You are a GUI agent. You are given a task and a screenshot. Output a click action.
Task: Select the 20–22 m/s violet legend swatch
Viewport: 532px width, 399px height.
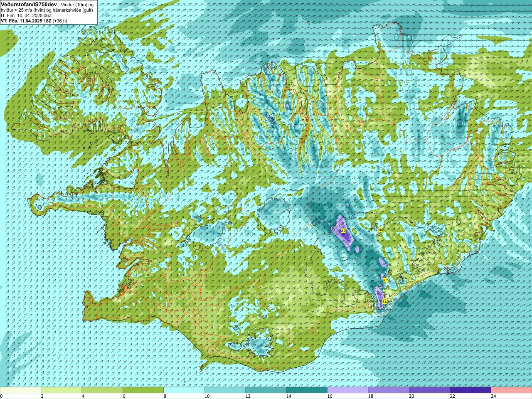click(x=430, y=390)
